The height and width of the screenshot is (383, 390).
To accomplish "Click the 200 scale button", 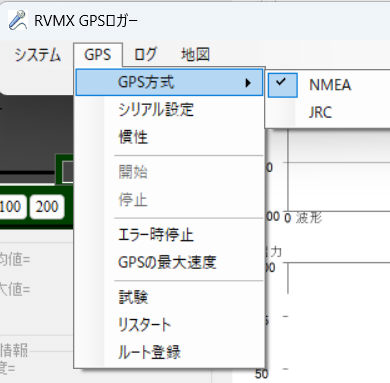I will point(47,207).
